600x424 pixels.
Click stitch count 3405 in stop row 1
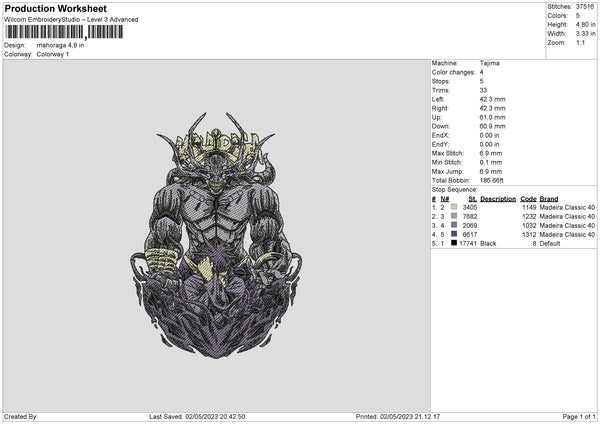pyautogui.click(x=470, y=207)
